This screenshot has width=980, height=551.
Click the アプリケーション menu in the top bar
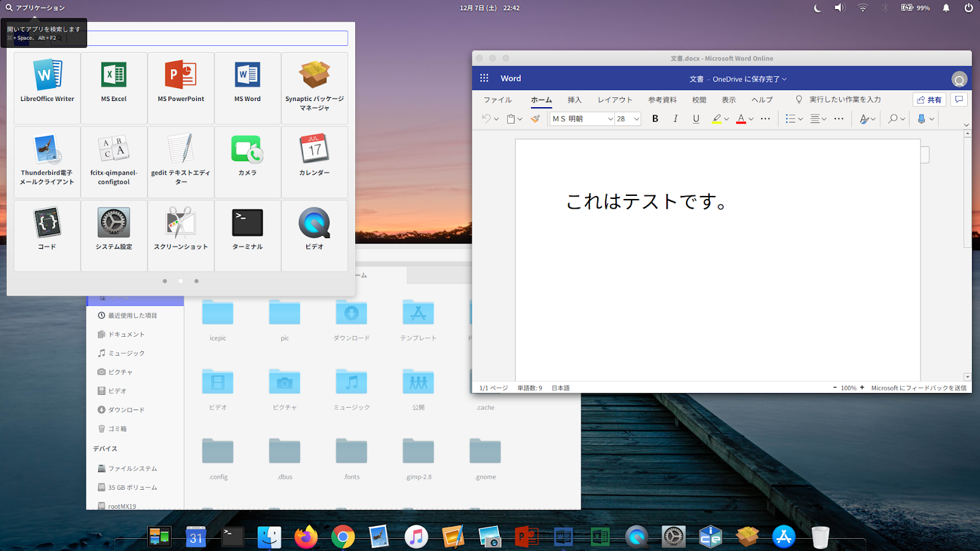(x=35, y=8)
